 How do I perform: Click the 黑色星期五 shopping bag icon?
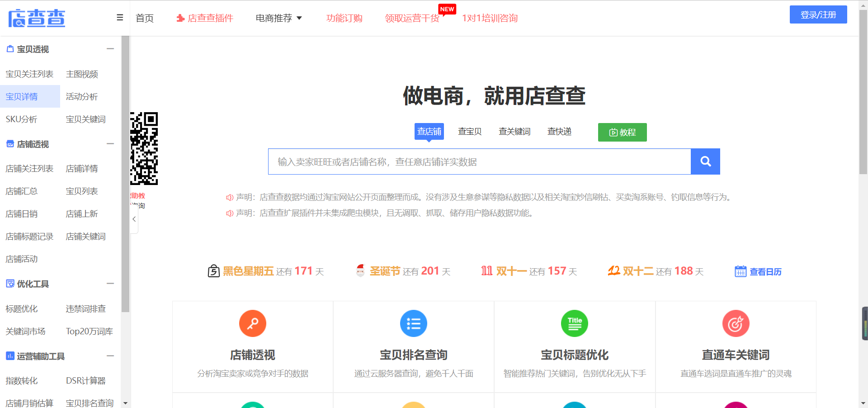coord(213,271)
